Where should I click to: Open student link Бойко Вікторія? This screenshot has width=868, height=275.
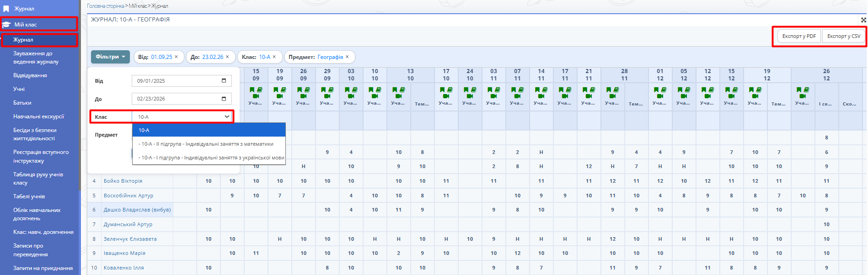(x=123, y=181)
